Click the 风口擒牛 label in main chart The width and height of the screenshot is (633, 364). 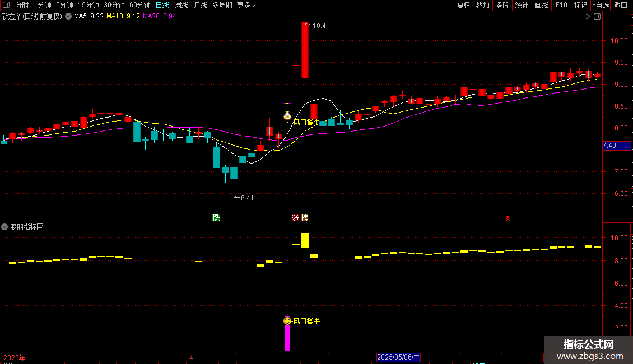tap(306, 122)
